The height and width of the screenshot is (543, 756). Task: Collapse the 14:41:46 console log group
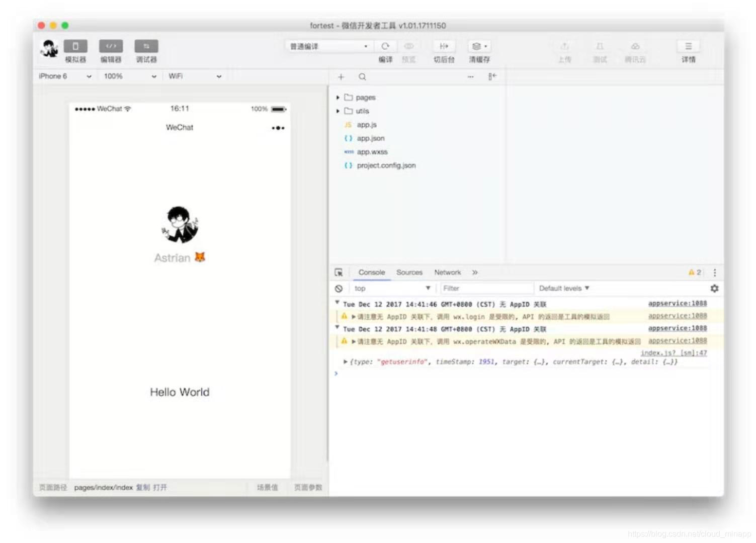(x=337, y=303)
